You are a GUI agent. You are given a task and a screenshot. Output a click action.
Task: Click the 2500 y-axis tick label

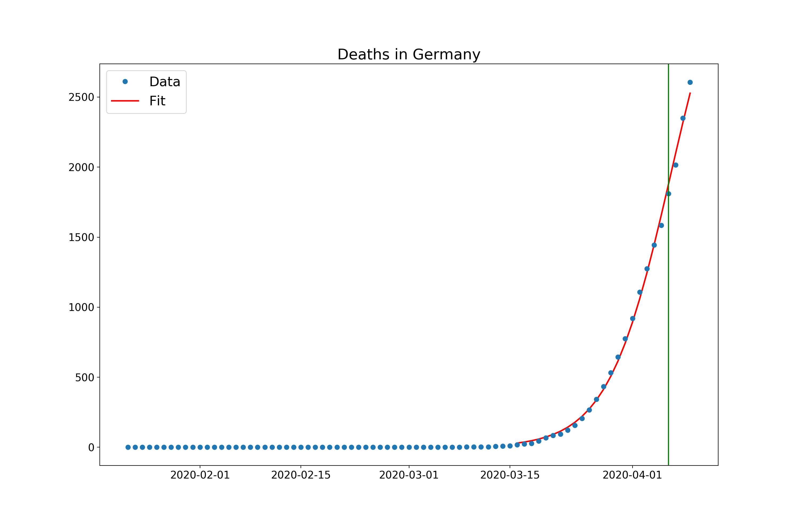(81, 97)
